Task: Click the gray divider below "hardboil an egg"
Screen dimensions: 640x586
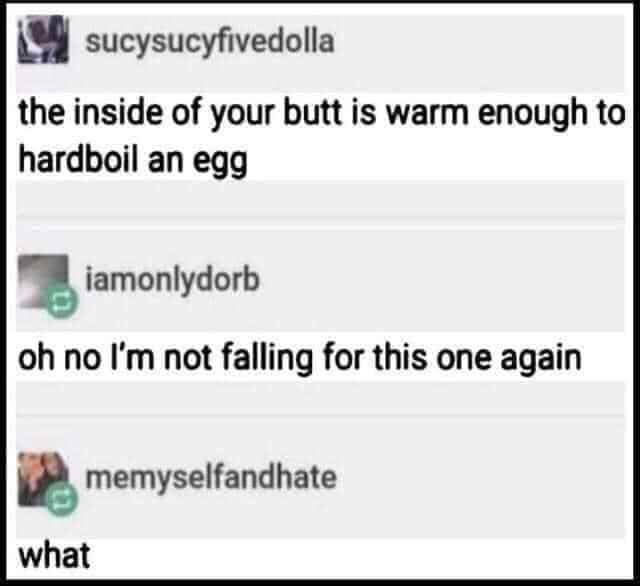Action: [320, 199]
